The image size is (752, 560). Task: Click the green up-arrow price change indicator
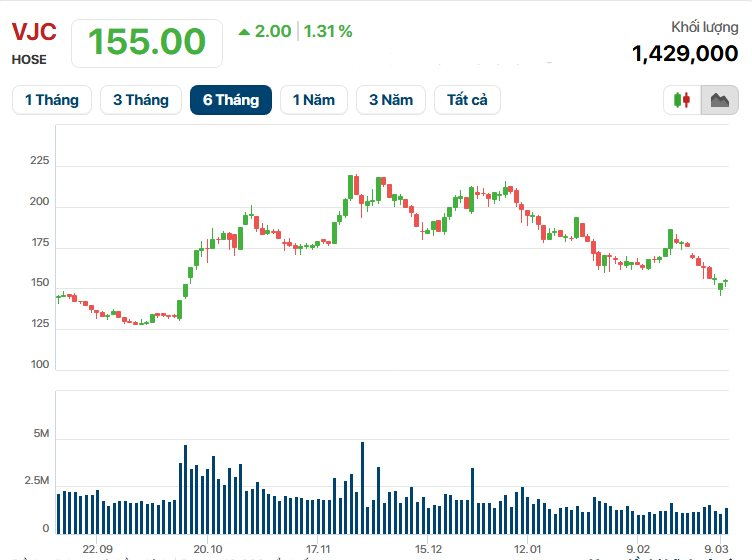point(244,32)
